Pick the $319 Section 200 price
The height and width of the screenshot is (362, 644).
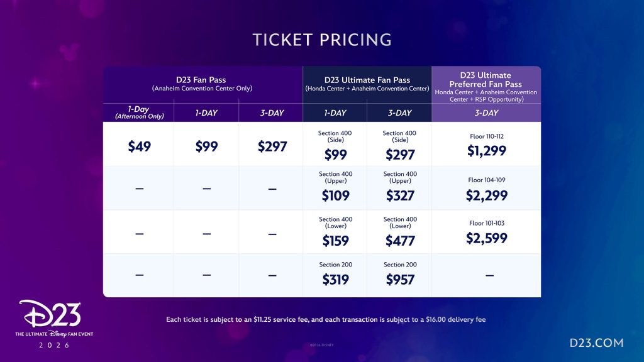tap(335, 280)
